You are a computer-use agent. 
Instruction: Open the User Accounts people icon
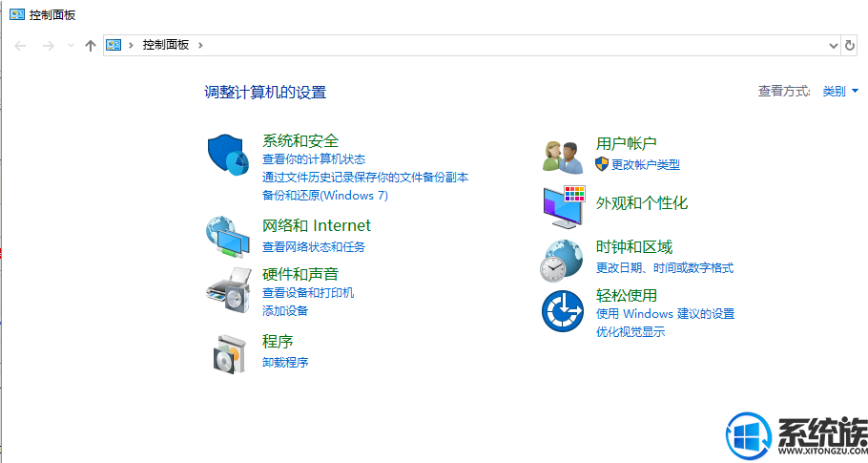coord(563,157)
